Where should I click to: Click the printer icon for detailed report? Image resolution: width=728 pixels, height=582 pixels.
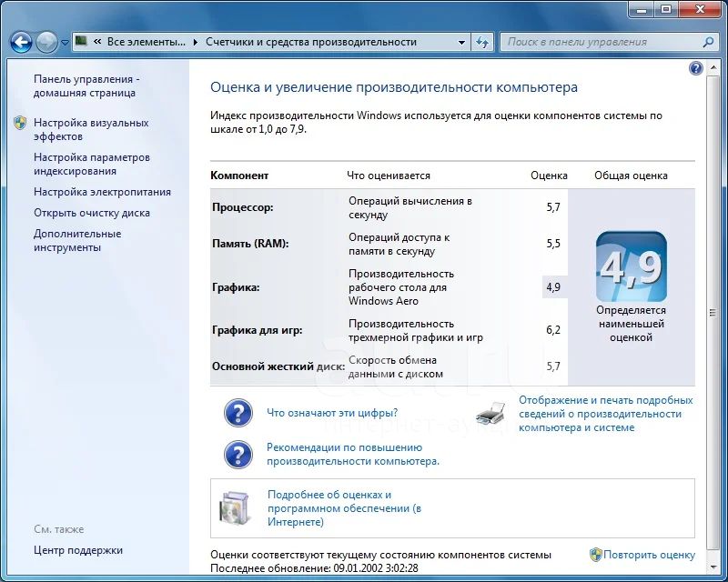(x=491, y=414)
